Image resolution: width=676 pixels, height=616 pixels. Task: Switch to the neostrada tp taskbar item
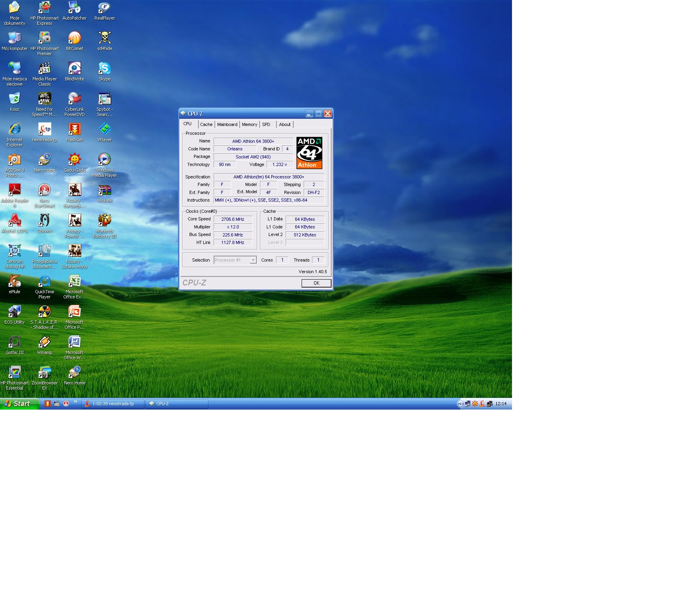click(113, 404)
